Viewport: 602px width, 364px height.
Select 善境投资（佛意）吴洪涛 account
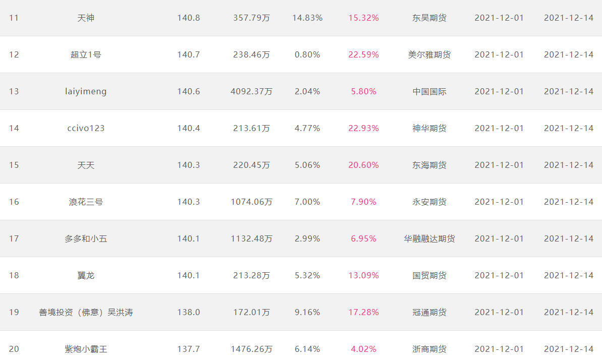[x=86, y=313]
